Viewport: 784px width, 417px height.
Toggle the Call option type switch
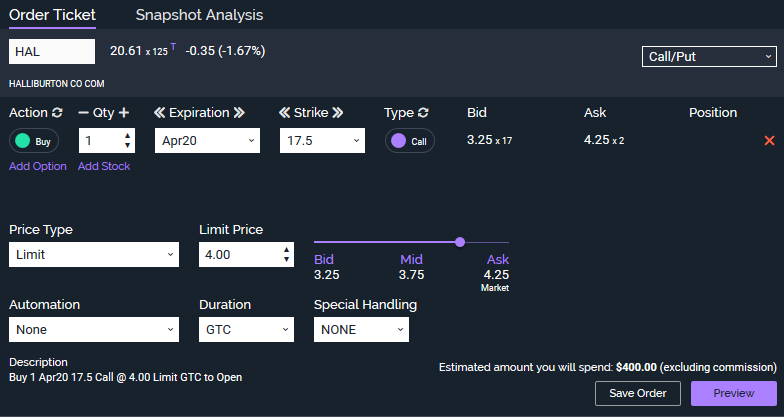[x=410, y=141]
